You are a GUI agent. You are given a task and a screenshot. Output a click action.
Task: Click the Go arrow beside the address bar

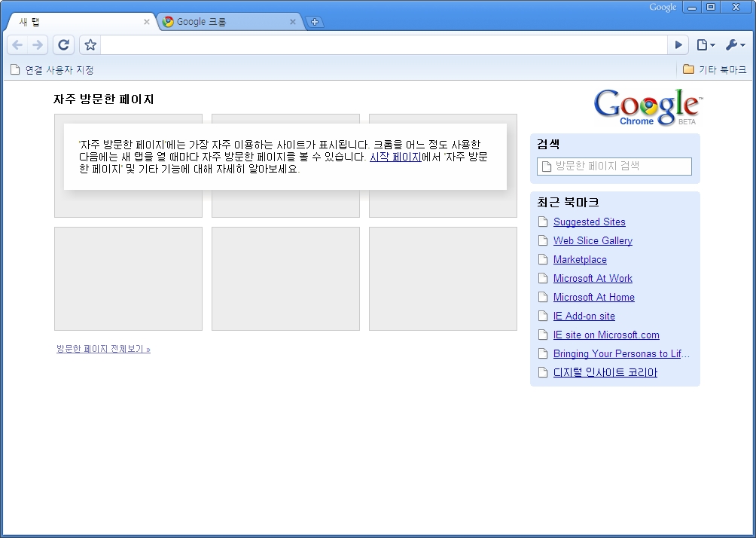[678, 45]
